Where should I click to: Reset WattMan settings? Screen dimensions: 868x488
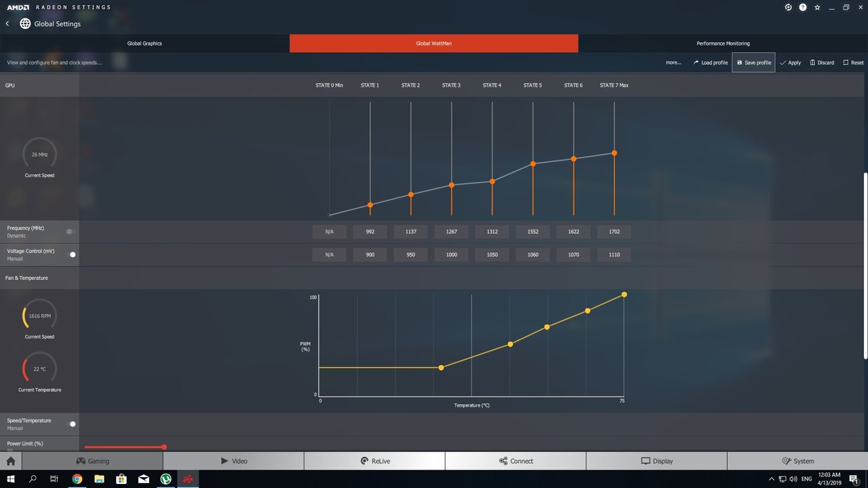(853, 62)
